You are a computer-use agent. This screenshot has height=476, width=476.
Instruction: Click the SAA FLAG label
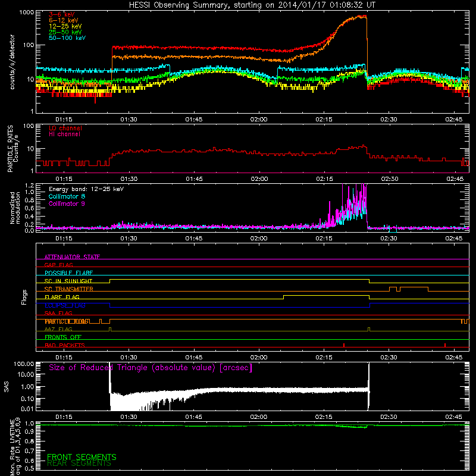click(x=58, y=313)
